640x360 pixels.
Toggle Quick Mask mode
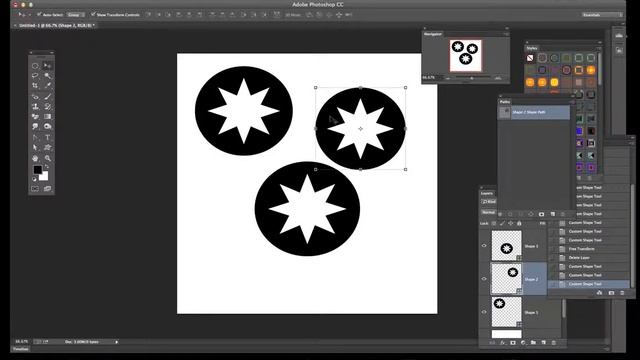(35, 189)
